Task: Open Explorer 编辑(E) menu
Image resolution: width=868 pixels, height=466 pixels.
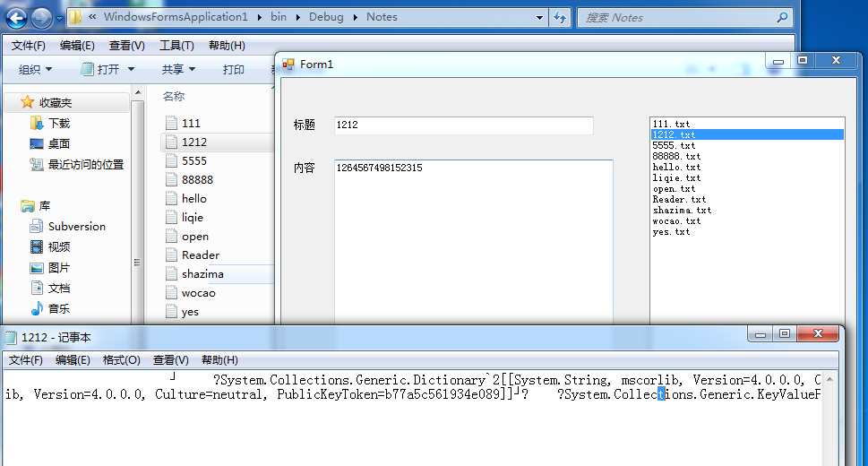Action: click(x=77, y=46)
